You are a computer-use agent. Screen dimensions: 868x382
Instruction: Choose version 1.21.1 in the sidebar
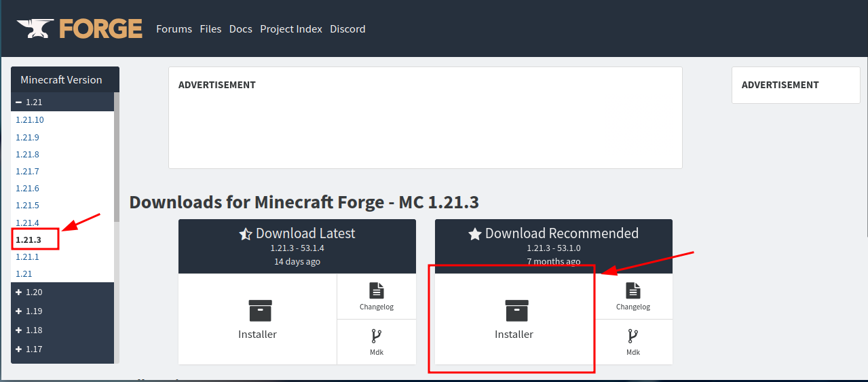tap(27, 257)
